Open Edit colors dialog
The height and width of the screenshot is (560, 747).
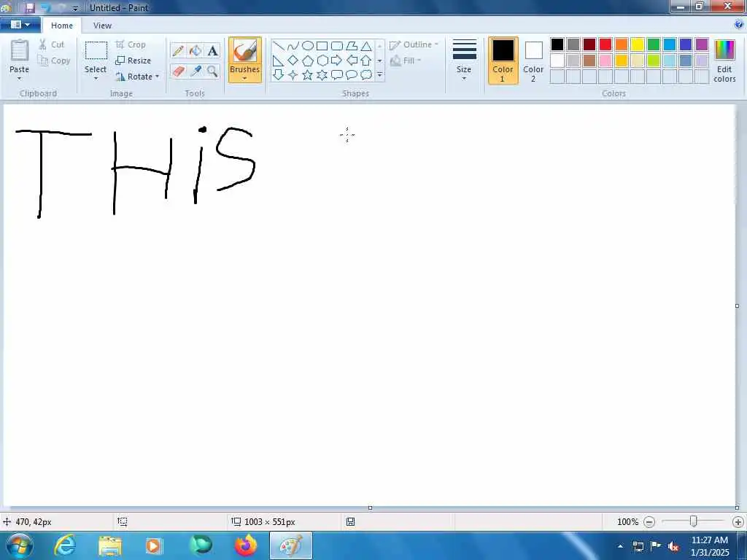point(724,61)
